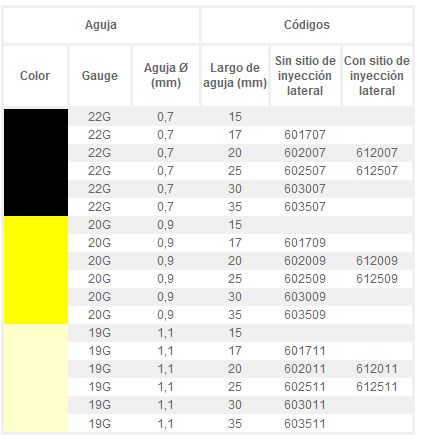
Task: Select code 601707 cell
Action: pyautogui.click(x=305, y=135)
